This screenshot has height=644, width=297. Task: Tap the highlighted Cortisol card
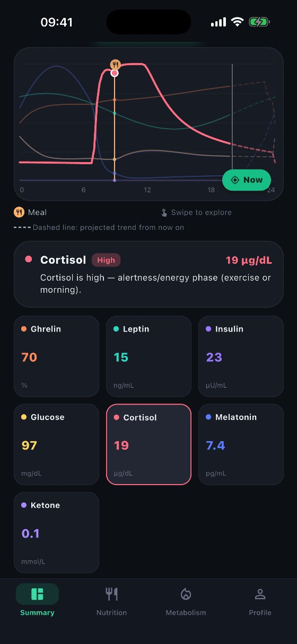pos(148,444)
